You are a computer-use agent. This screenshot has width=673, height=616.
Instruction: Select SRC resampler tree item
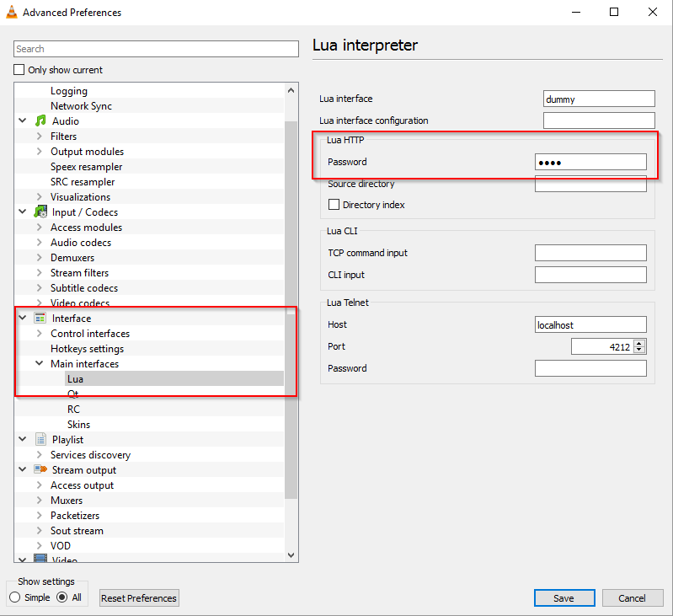click(x=83, y=181)
